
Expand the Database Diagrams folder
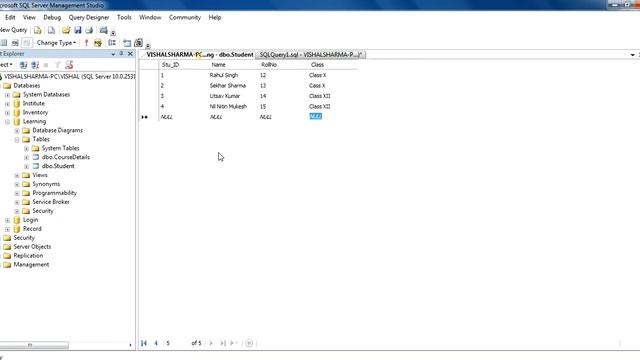click(17, 131)
